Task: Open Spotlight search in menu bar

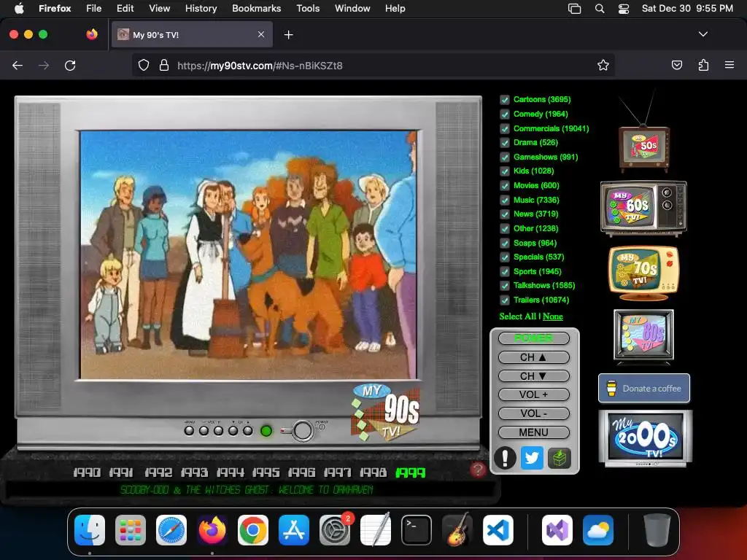Action: pos(600,9)
